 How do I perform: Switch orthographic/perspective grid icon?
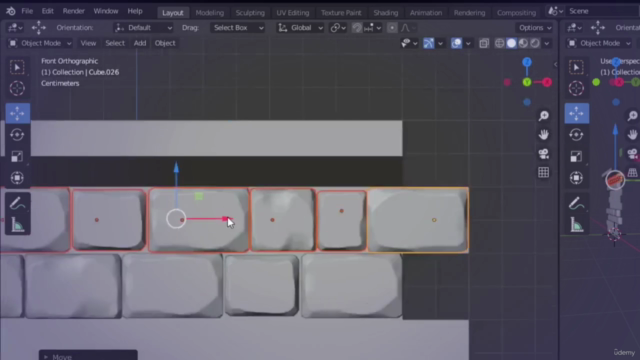click(543, 172)
